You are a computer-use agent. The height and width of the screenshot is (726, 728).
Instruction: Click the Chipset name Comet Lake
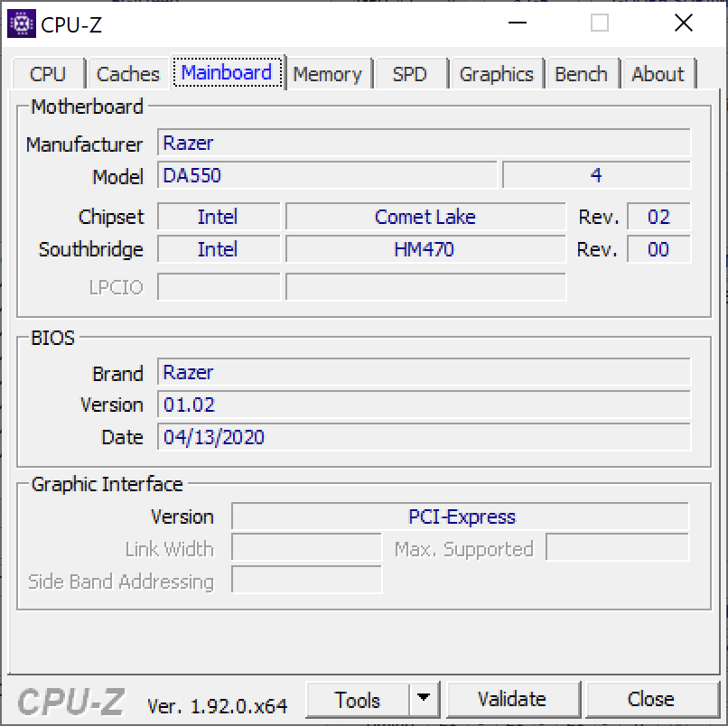pos(425,217)
